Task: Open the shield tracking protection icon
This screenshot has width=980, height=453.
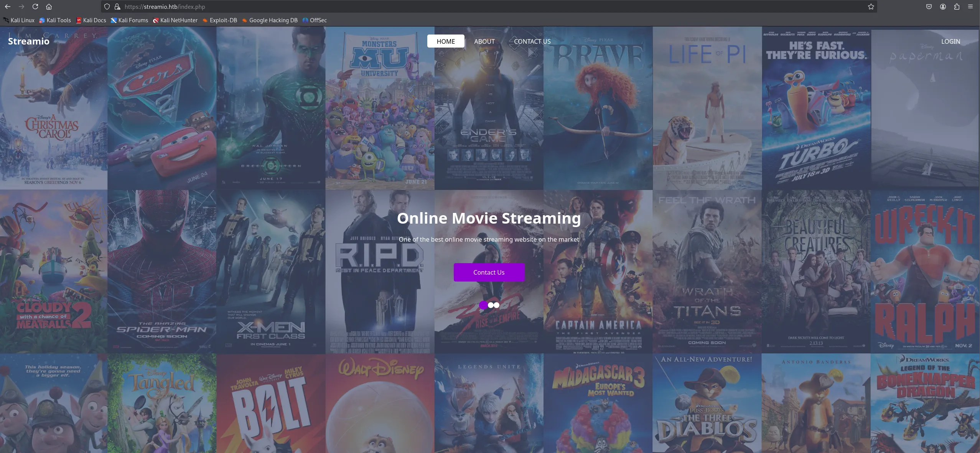Action: pyautogui.click(x=107, y=7)
